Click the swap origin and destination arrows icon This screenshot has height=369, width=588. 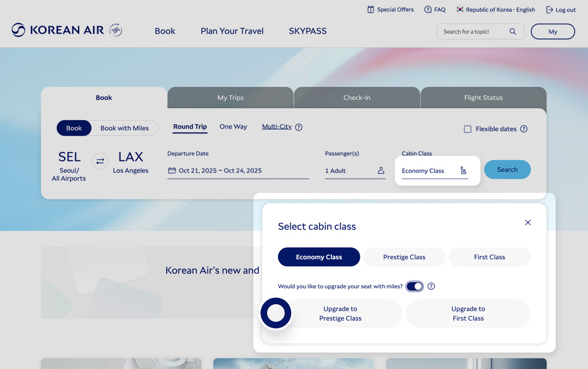click(100, 161)
